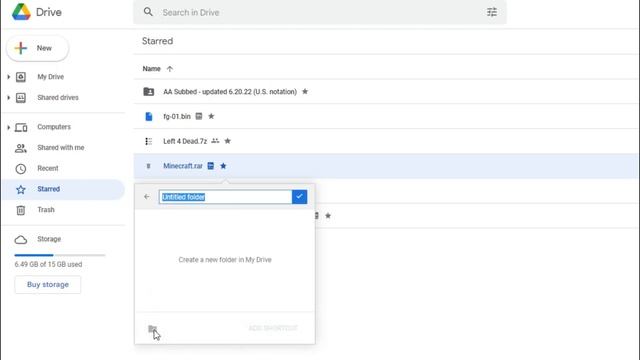Click the star on the partially hidden row
This screenshot has height=360, width=640.
(328, 216)
